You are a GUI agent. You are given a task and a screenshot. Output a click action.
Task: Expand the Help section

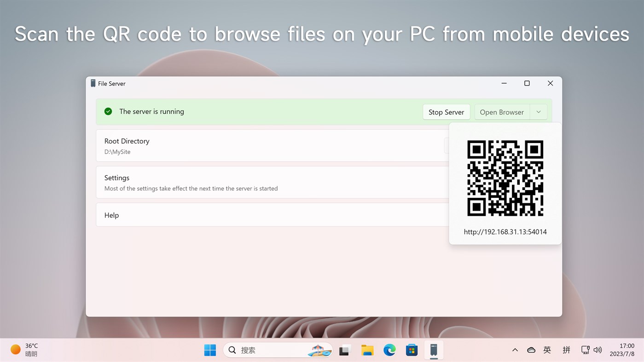pyautogui.click(x=273, y=215)
